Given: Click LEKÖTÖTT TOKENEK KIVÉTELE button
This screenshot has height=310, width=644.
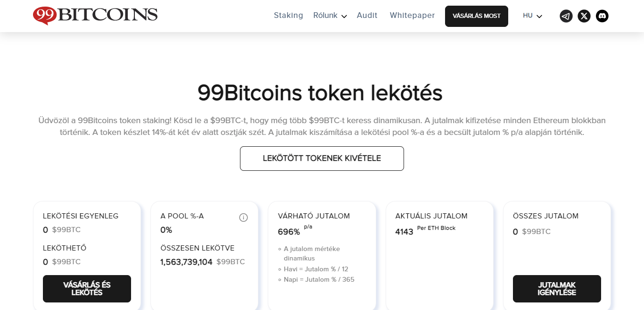Looking at the screenshot, I should point(322,159).
